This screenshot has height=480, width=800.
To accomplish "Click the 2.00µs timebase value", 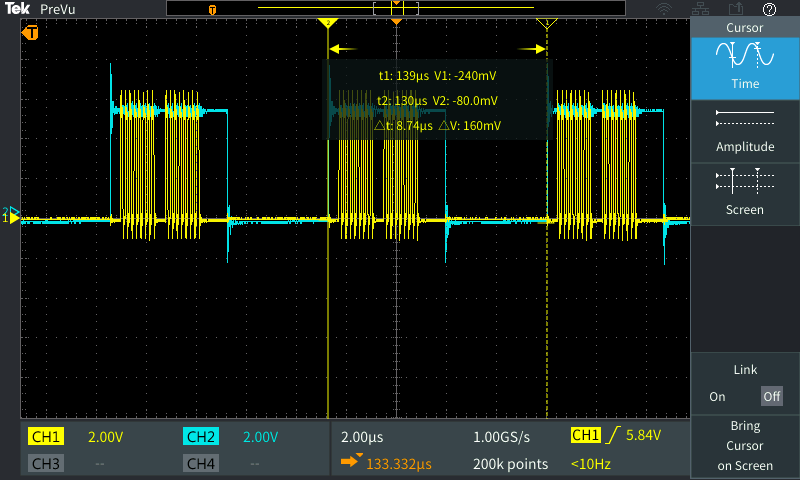I will (362, 437).
